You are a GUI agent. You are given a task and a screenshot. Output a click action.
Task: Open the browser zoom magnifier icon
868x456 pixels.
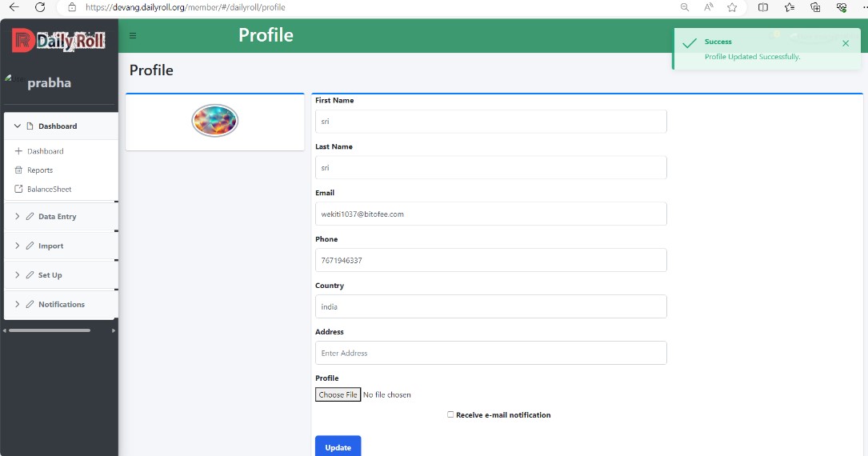coord(685,7)
